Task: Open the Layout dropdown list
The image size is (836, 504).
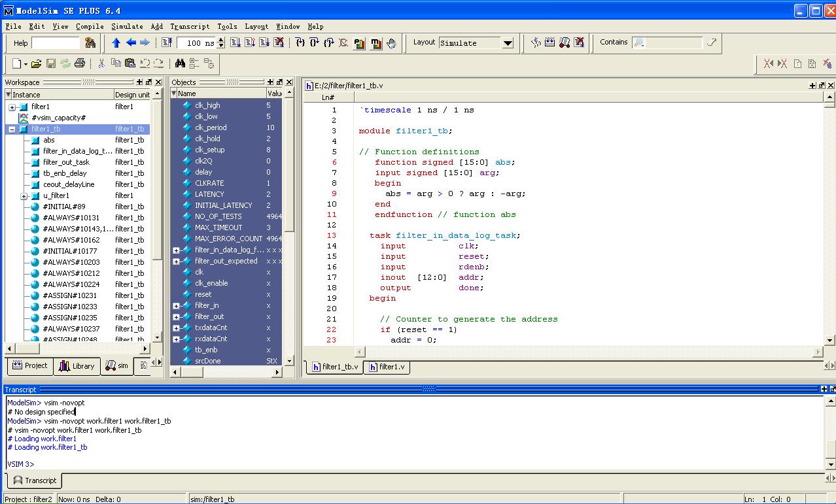Action: click(508, 43)
